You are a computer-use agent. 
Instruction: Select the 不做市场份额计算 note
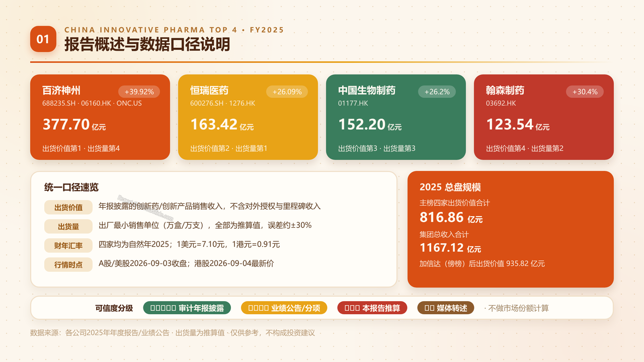517,308
